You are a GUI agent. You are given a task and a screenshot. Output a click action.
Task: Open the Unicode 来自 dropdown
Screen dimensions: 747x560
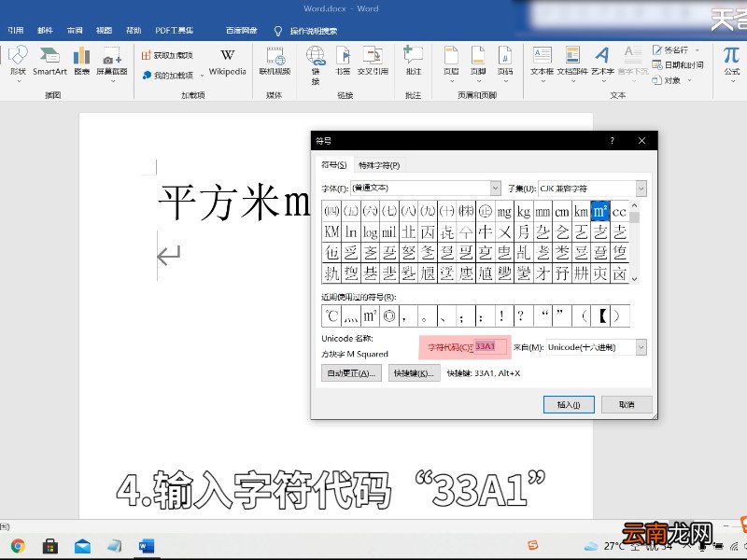(641, 347)
